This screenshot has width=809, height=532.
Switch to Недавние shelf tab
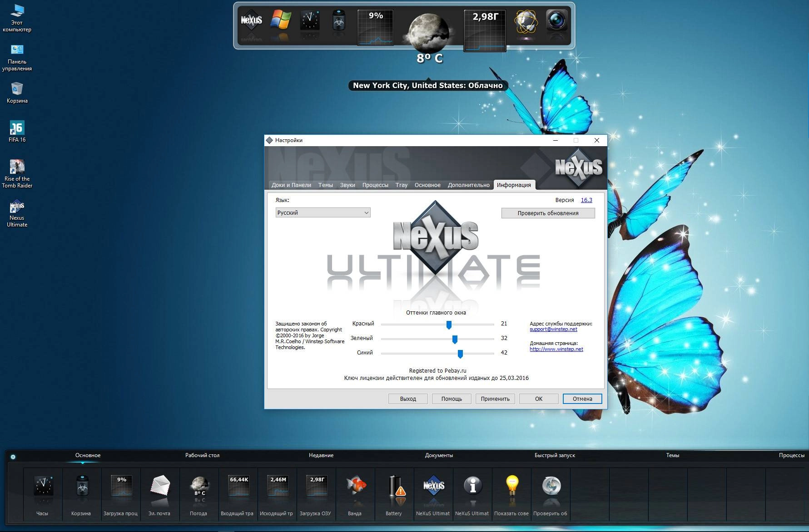[321, 455]
